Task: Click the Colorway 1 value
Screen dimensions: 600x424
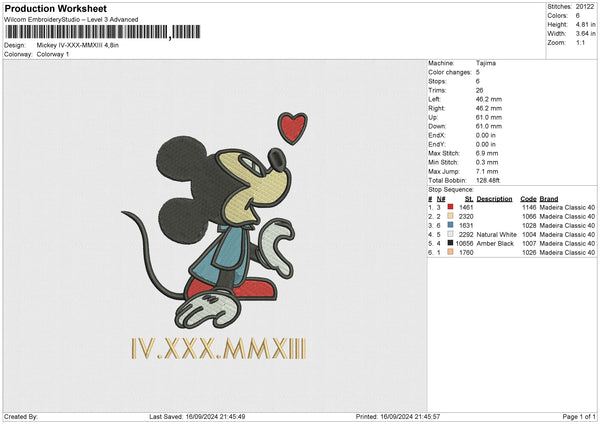Action: click(x=50, y=54)
